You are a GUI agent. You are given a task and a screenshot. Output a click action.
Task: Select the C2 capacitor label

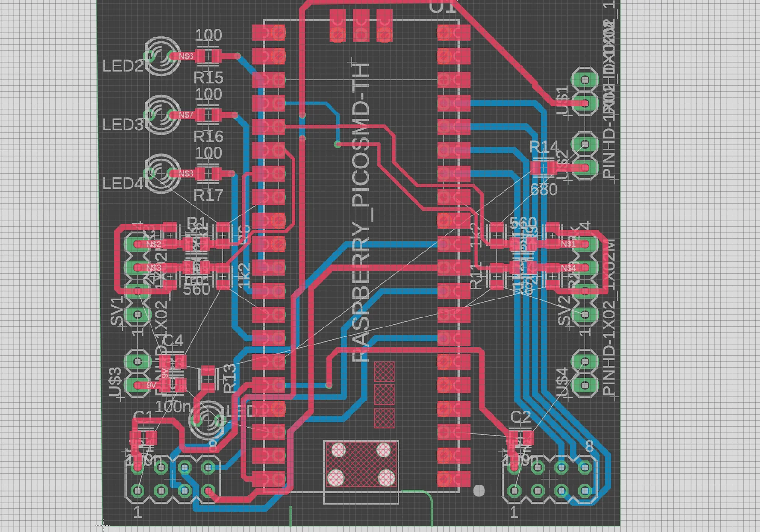pos(521,418)
